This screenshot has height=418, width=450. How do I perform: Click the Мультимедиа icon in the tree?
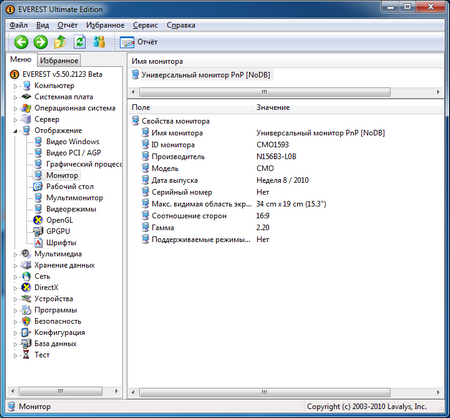(26, 254)
